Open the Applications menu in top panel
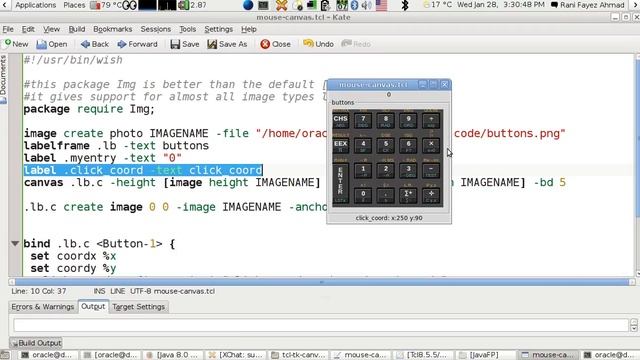The height and width of the screenshot is (360, 640). click(x=36, y=5)
